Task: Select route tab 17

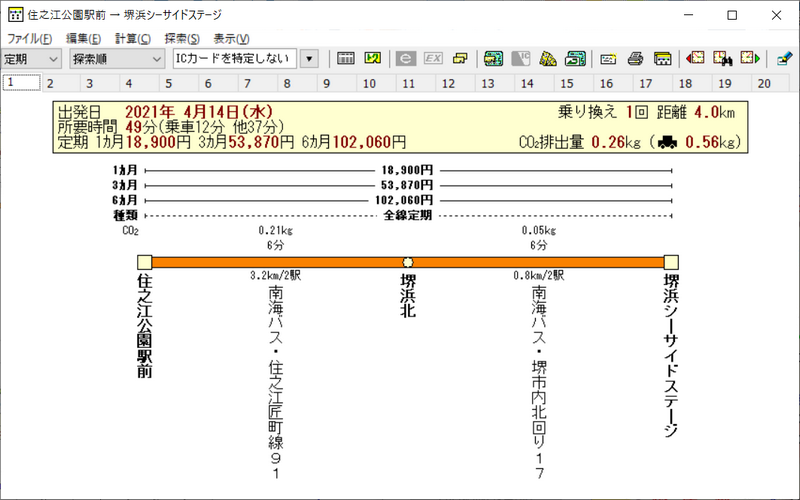Action: 654,83
